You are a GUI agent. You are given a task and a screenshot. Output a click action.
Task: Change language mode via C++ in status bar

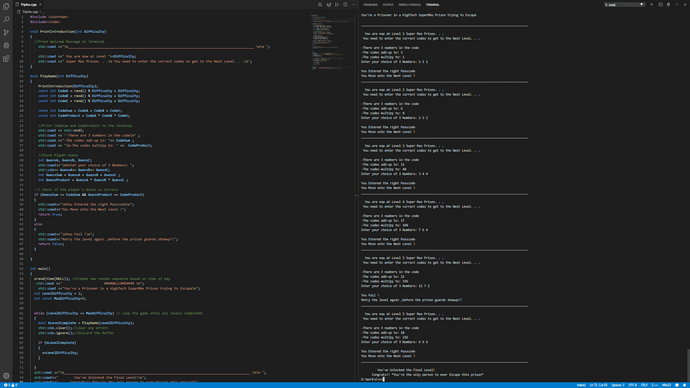coord(655,385)
